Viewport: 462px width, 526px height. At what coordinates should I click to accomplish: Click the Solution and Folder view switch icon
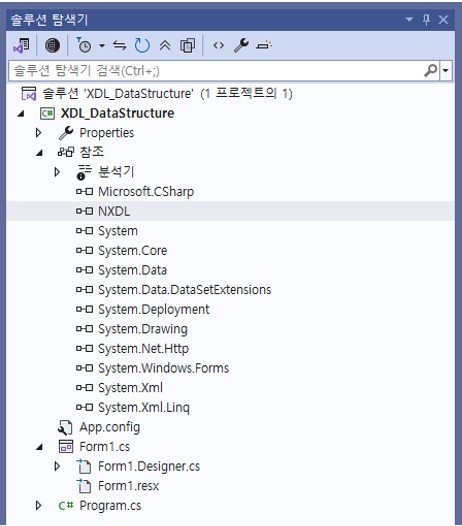point(21,45)
